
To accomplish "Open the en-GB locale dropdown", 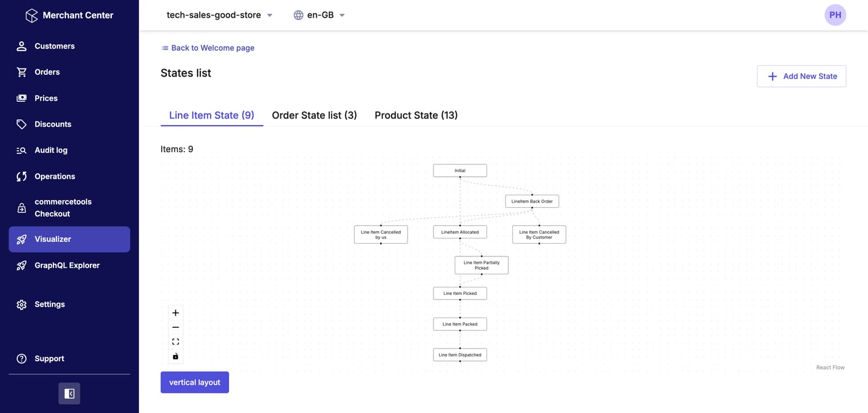I will [x=319, y=15].
